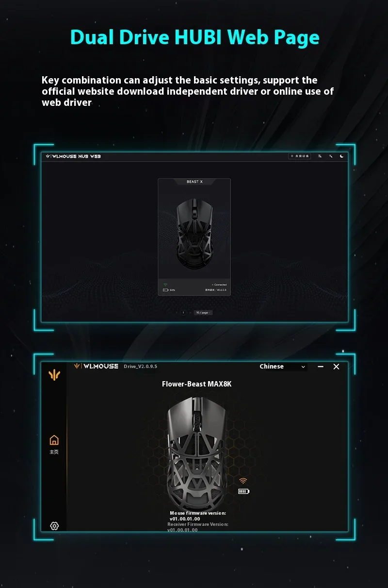Open the Home tab in driver sidebar
The height and width of the screenshot is (588, 388).
click(x=54, y=444)
